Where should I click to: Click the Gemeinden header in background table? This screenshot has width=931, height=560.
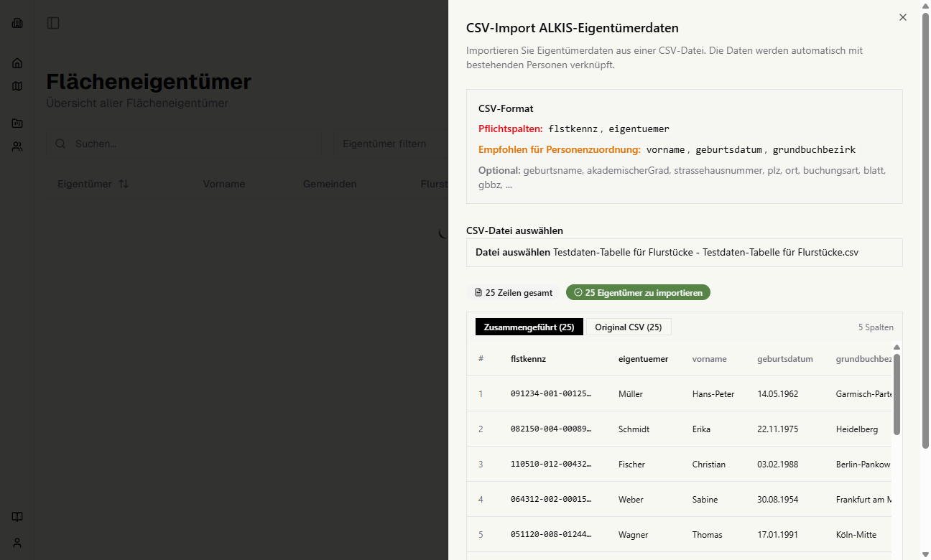pyautogui.click(x=330, y=184)
